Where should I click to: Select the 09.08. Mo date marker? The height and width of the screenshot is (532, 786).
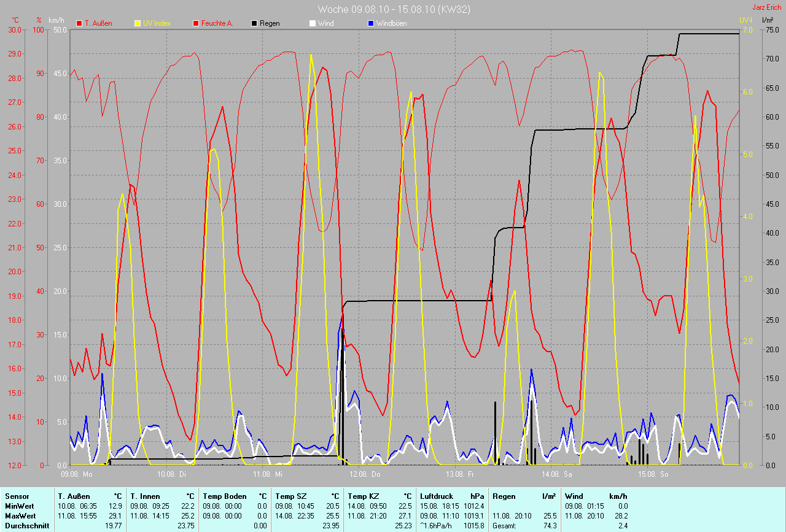(77, 474)
